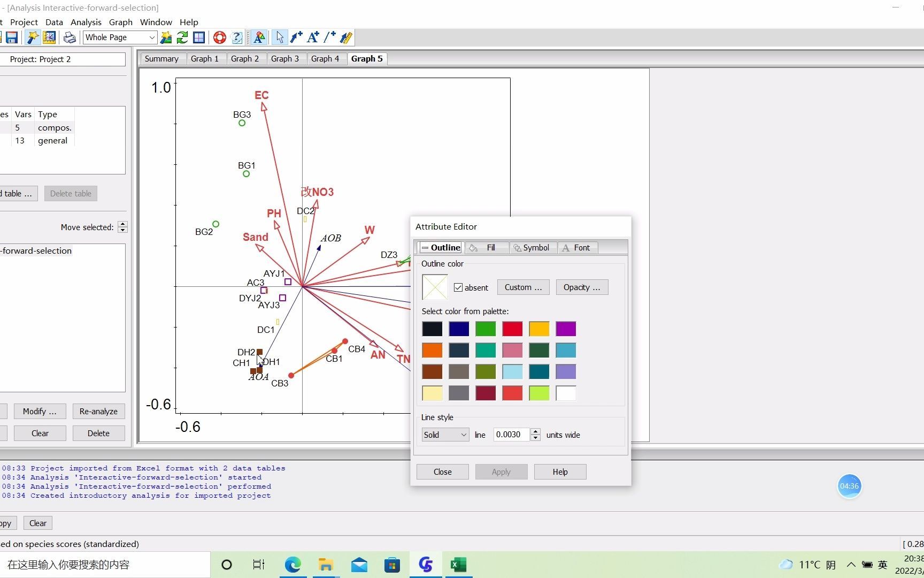Pick the navy blue palette swatch
The image size is (924, 578).
459,329
